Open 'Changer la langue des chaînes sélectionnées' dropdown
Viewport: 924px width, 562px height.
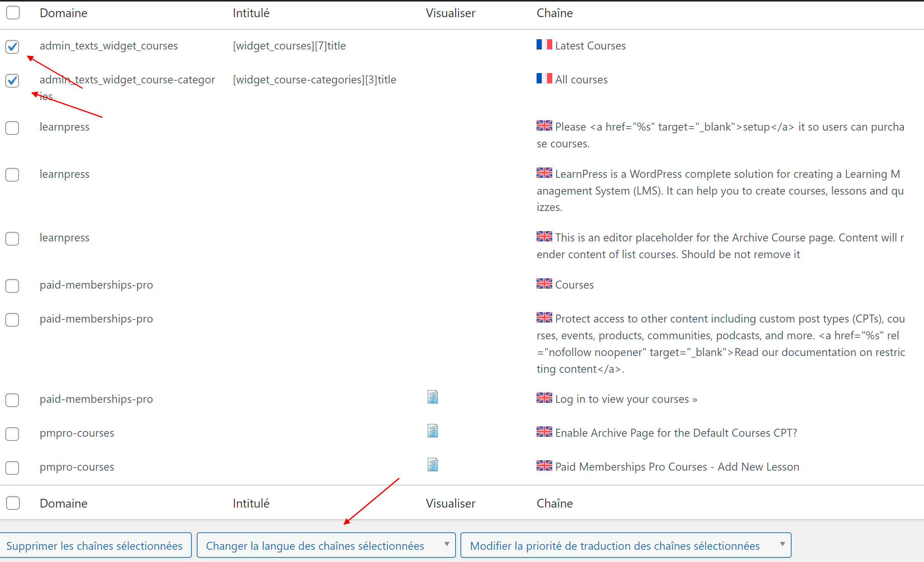click(x=326, y=545)
